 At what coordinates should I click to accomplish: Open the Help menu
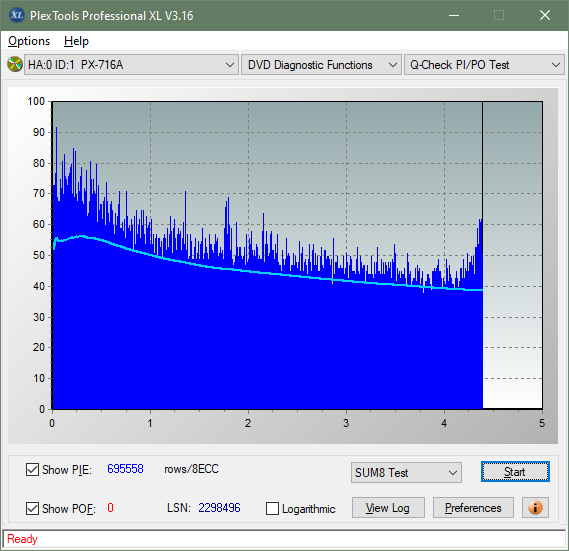coord(76,41)
